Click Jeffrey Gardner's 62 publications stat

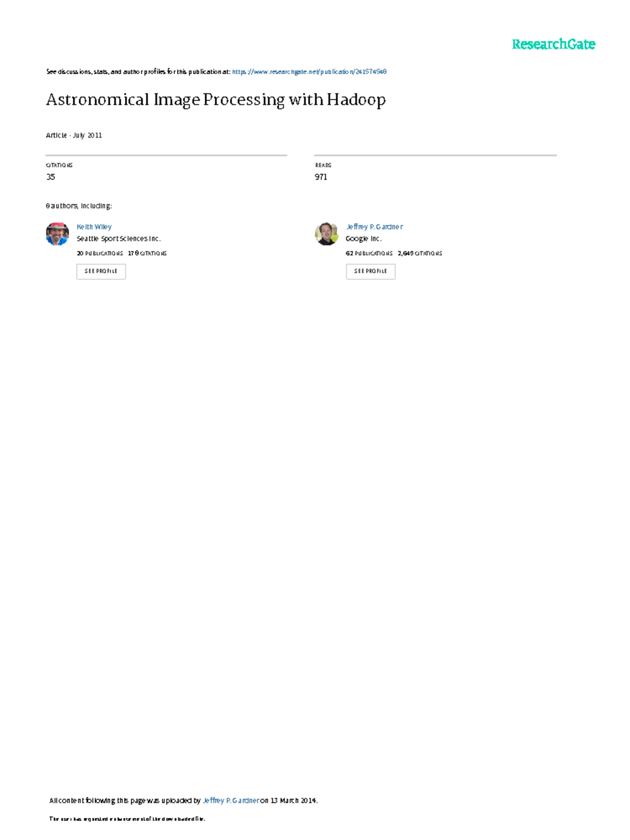pyautogui.click(x=369, y=254)
